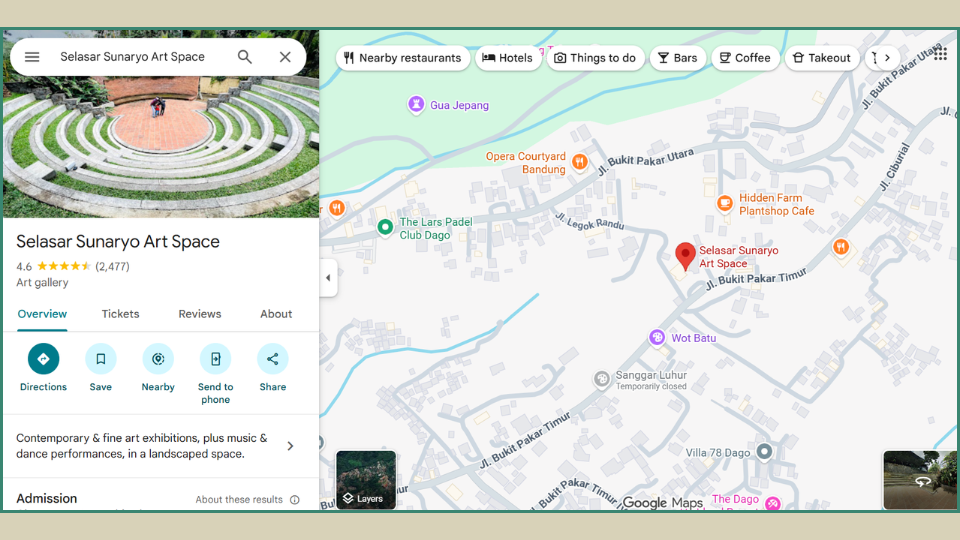Filter map by Hotels chip
Image resolution: width=960 pixels, height=540 pixels.
tap(508, 58)
